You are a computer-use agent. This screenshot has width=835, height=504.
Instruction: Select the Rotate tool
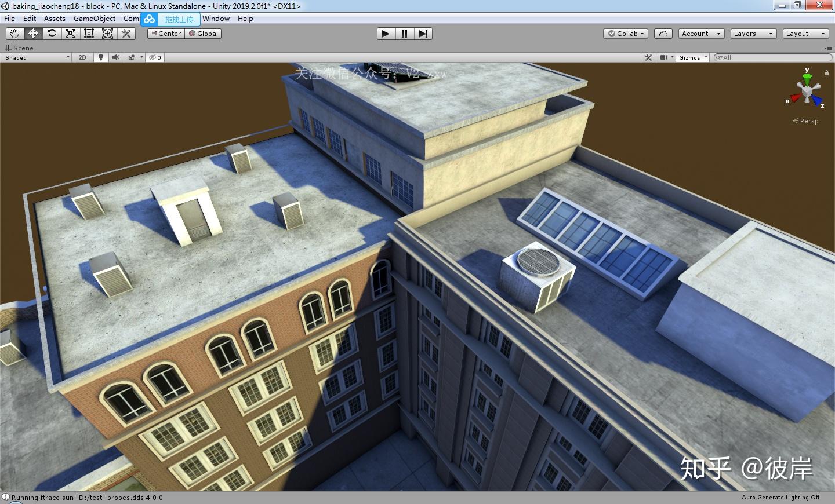pos(52,34)
